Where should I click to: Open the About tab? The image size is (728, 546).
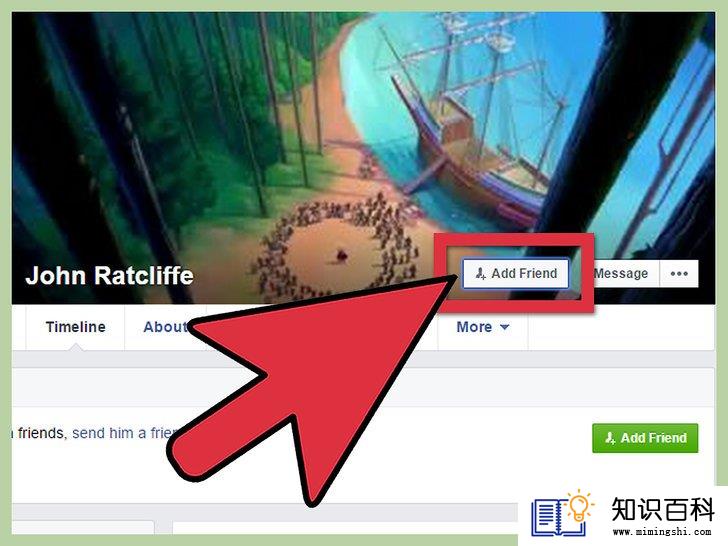164,327
